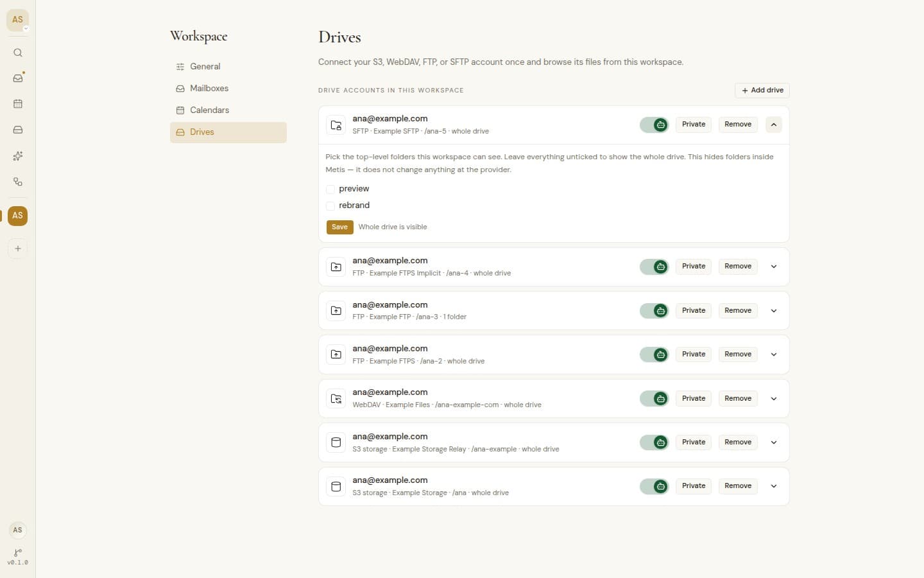Viewport: 924px width, 578px height.
Task: Select Drives in workspace menu
Action: [x=228, y=132]
